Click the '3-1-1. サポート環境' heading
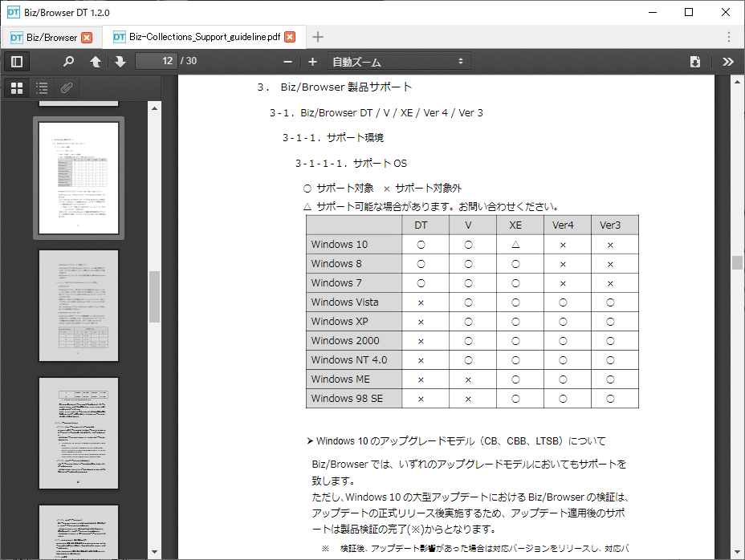The height and width of the screenshot is (560, 745). pyautogui.click(x=333, y=138)
